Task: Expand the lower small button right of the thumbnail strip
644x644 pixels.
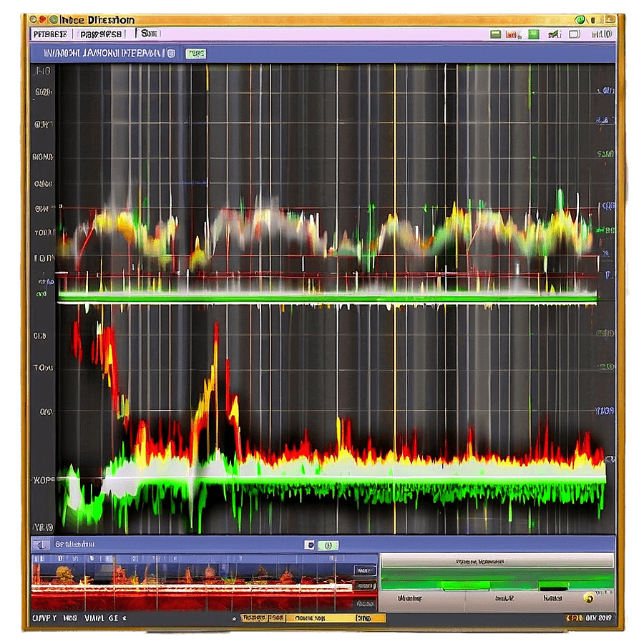Action: pos(365,586)
